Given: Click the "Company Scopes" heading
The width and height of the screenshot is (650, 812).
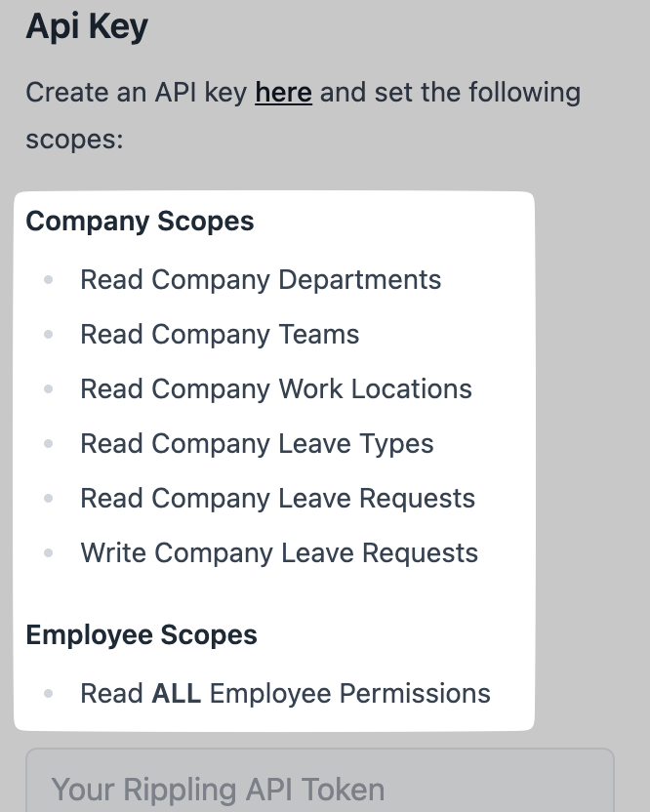Looking at the screenshot, I should (140, 221).
